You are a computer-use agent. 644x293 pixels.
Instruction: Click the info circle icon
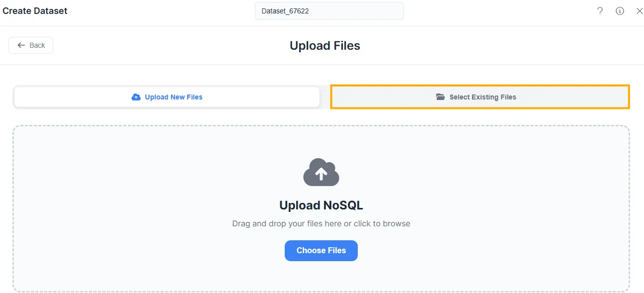tap(620, 11)
